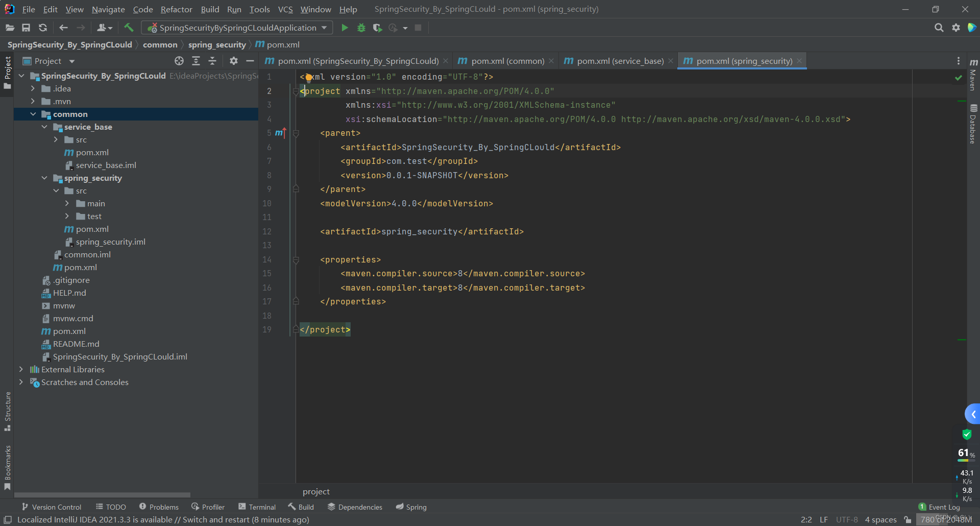This screenshot has width=980, height=526.
Task: Expand main folder under spring_security
Action: pos(67,203)
